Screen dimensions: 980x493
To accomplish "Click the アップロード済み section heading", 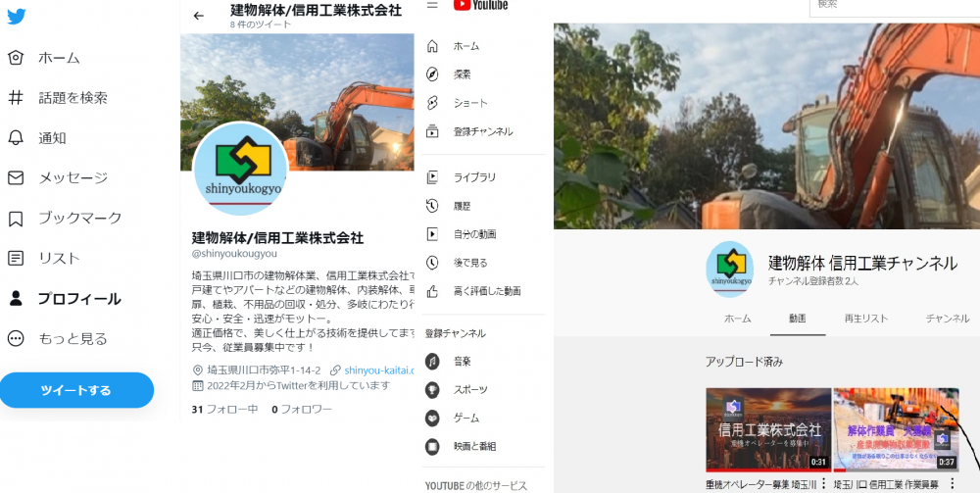I will 745,362.
